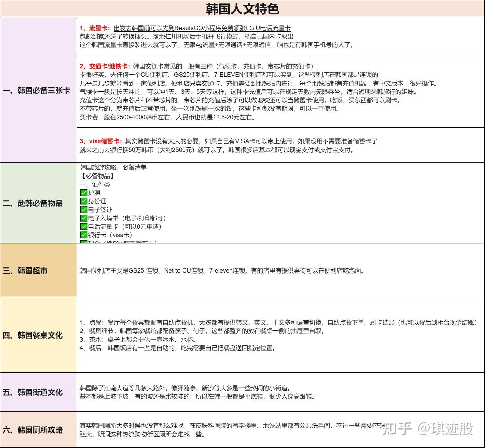Click the subheading 一、证件类
This screenshot has width=485, height=448.
tap(95, 184)
